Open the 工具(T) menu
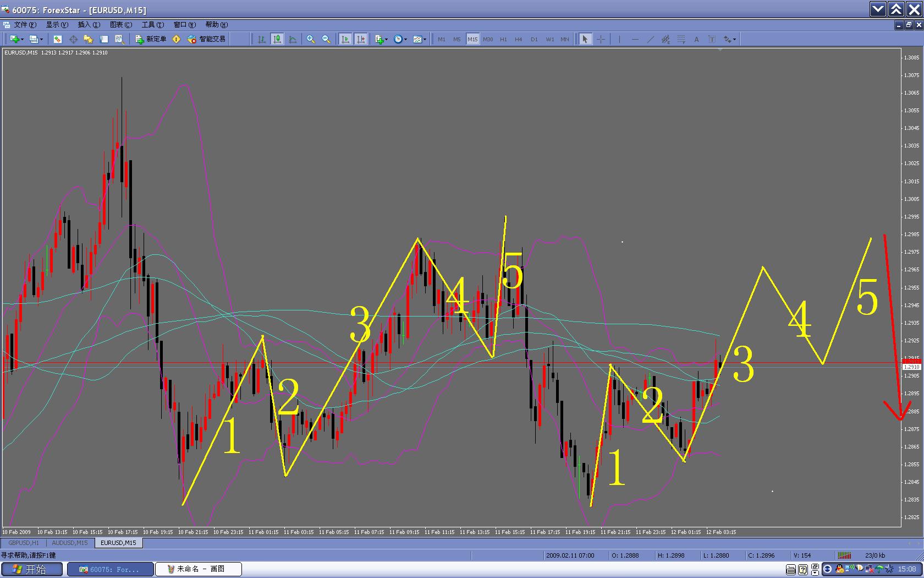 click(152, 25)
